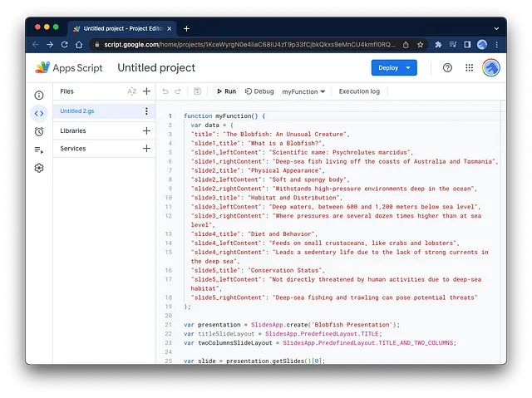Open the Overview info icon in sidebar
The width and height of the screenshot is (532, 398).
click(39, 96)
